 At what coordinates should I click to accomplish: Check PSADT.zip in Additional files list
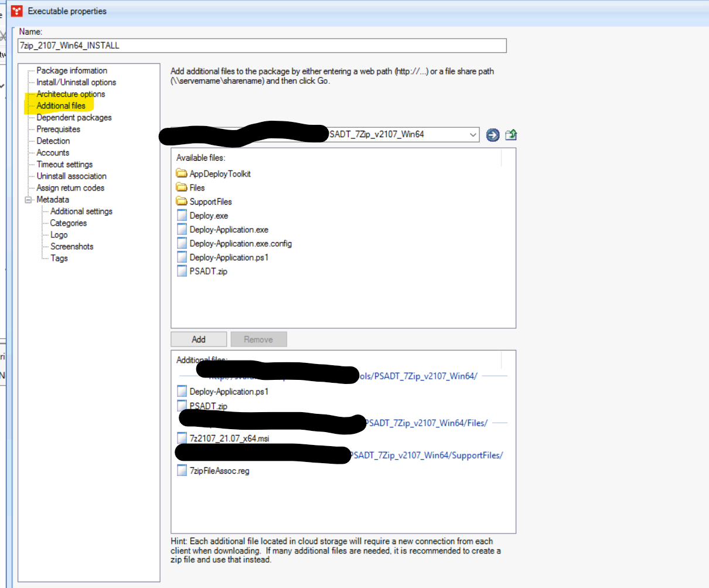tap(182, 406)
